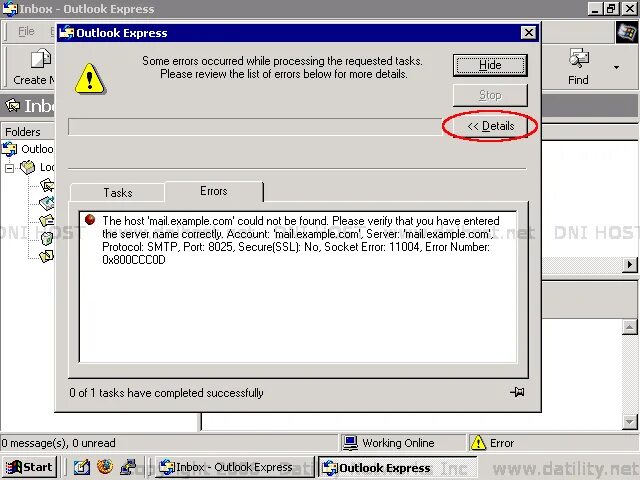
Task: Click the Working Online computer icon in the status bar
Action: click(x=350, y=443)
